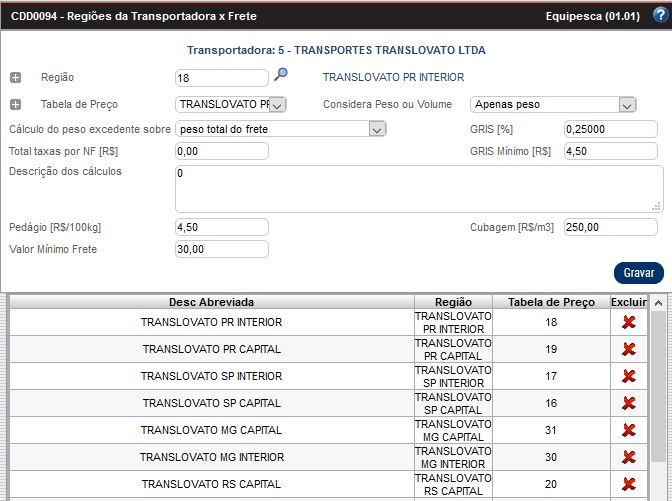
Task: Delete the TRANSLOVATO SP INTERIOR row
Action: (628, 376)
